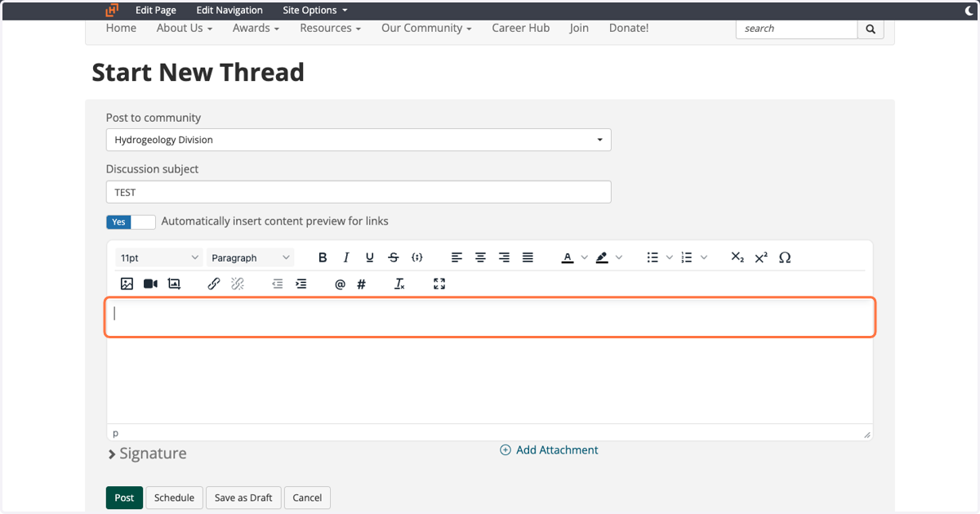
Task: Justify text alignment
Action: tap(528, 257)
